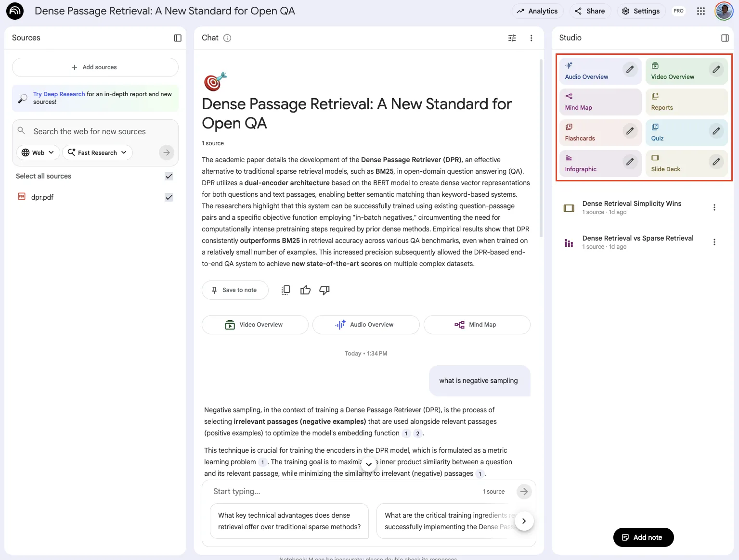Image resolution: width=739 pixels, height=560 pixels.
Task: Open the Web source type dropdown
Action: click(x=38, y=153)
